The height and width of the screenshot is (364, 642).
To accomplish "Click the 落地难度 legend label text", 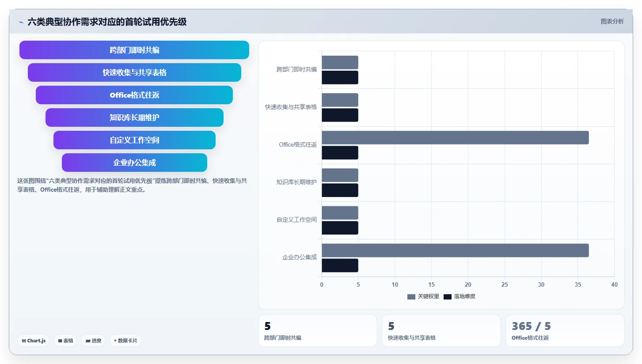I will click(x=465, y=296).
